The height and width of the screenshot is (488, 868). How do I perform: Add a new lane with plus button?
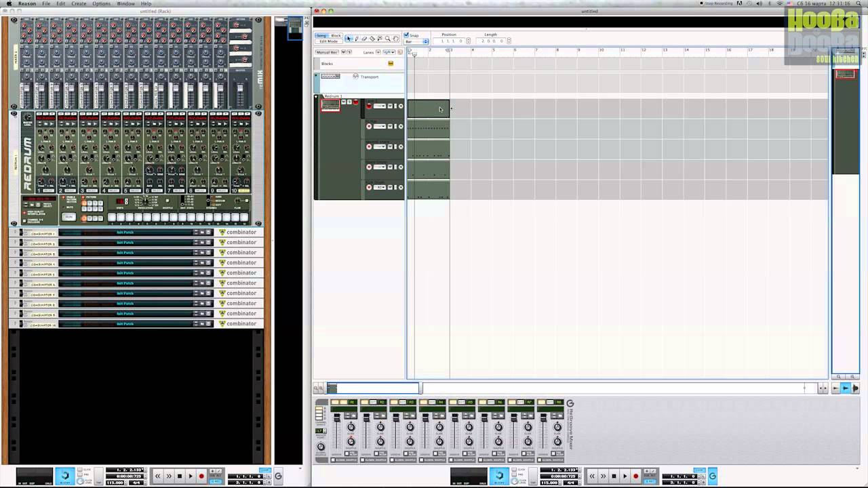(378, 52)
